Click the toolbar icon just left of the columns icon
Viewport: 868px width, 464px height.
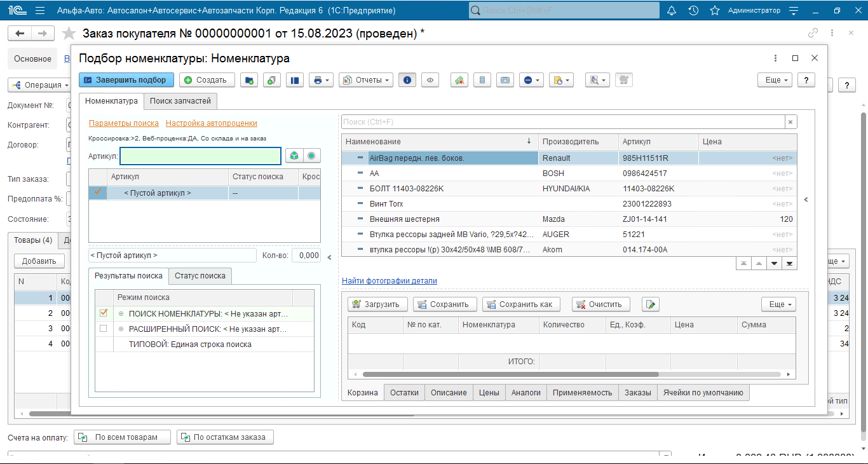271,80
